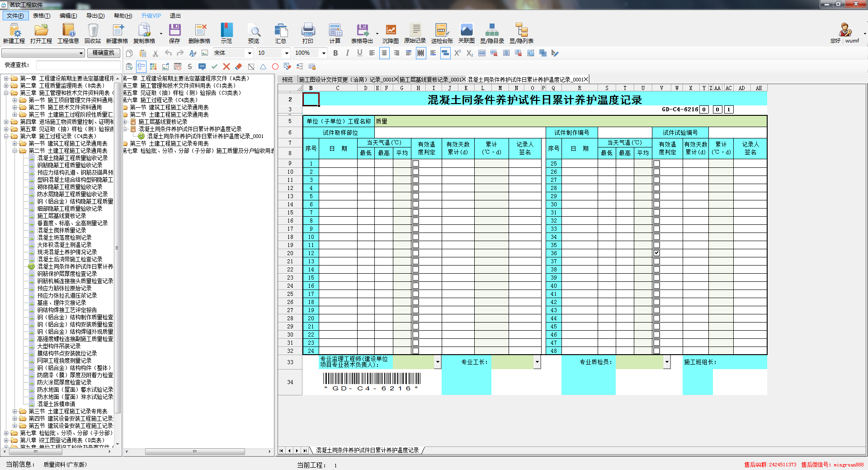Apply bold formatting (B)
Image resolution: width=868 pixels, height=470 pixels.
[x=335, y=53]
